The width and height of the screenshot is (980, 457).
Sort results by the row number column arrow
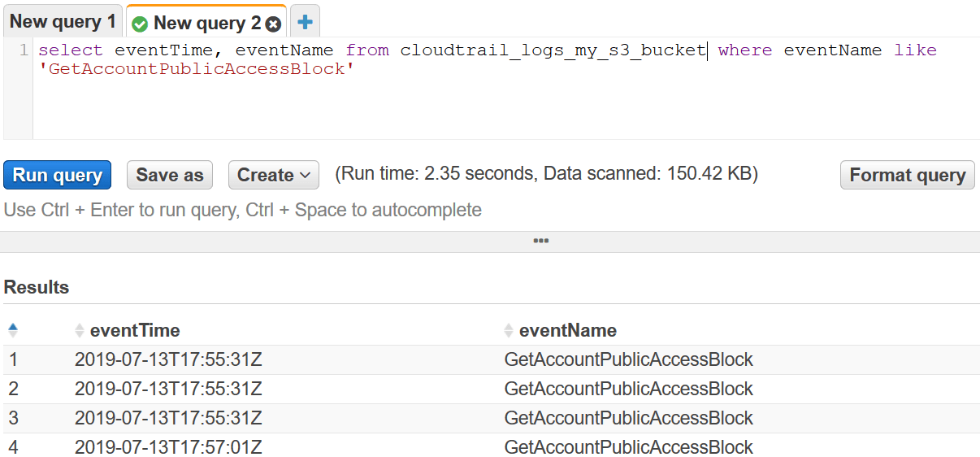pos(12,330)
